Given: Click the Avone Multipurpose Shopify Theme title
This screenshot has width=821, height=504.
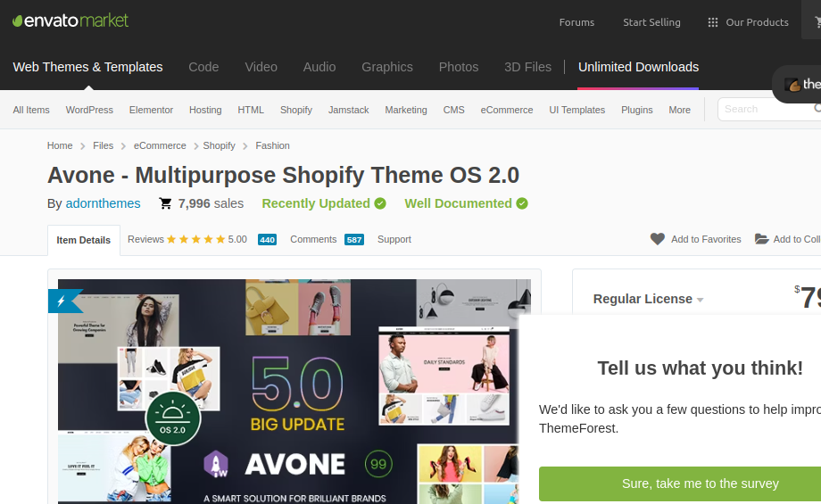Looking at the screenshot, I should [x=283, y=175].
